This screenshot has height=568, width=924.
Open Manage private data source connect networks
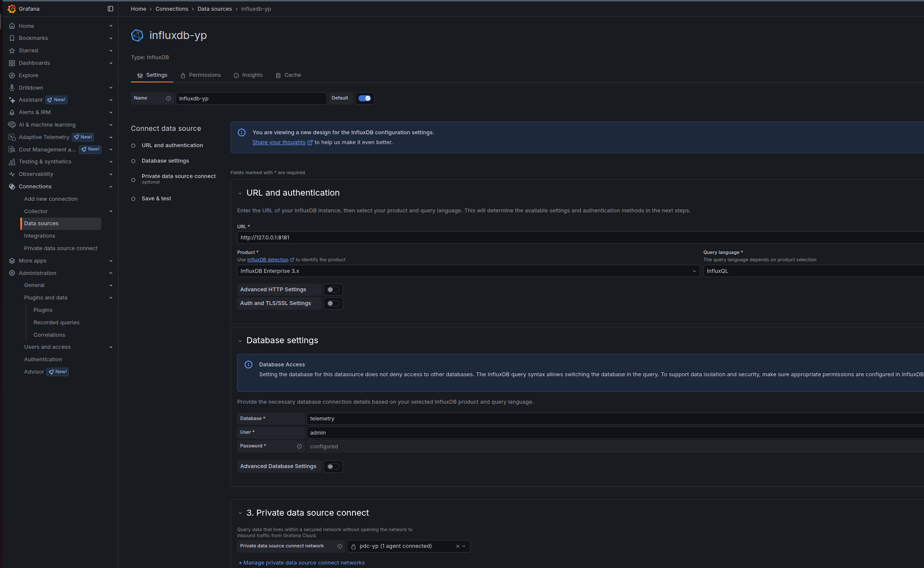304,562
